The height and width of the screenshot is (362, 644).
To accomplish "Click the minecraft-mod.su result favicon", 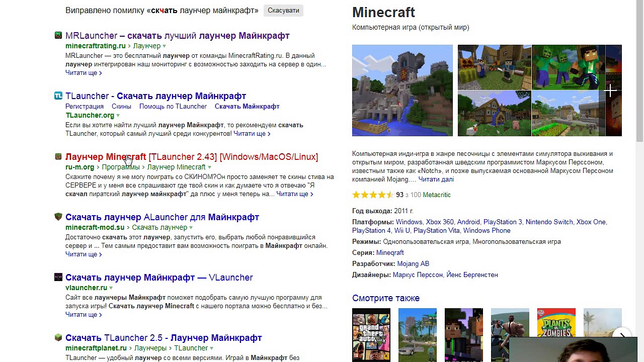I will (x=58, y=217).
